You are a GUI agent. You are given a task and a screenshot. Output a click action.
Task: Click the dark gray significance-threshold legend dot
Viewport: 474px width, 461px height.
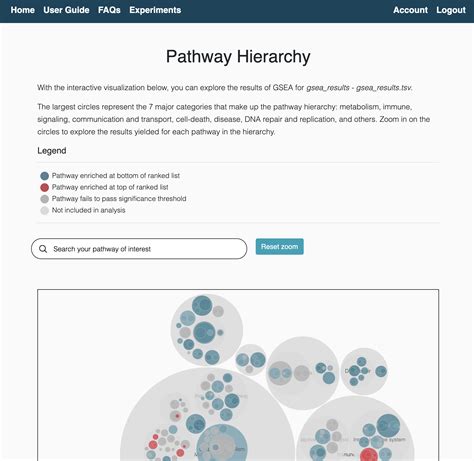pos(44,199)
